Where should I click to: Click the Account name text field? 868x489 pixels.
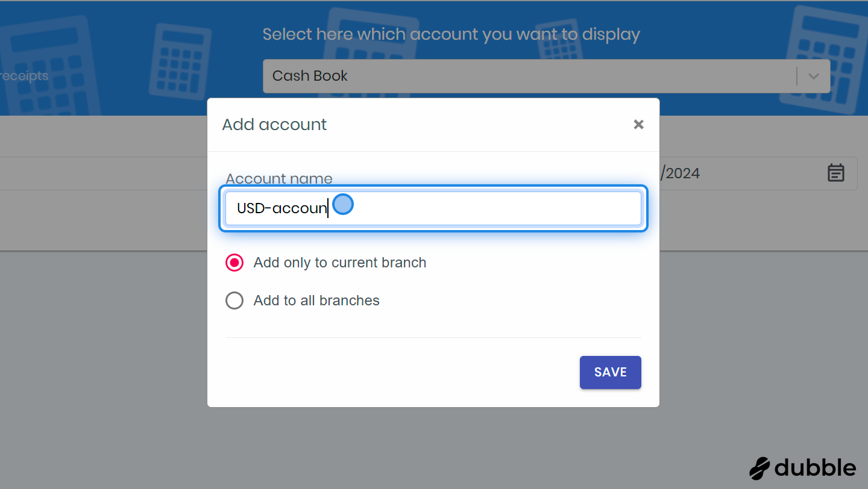point(482,208)
